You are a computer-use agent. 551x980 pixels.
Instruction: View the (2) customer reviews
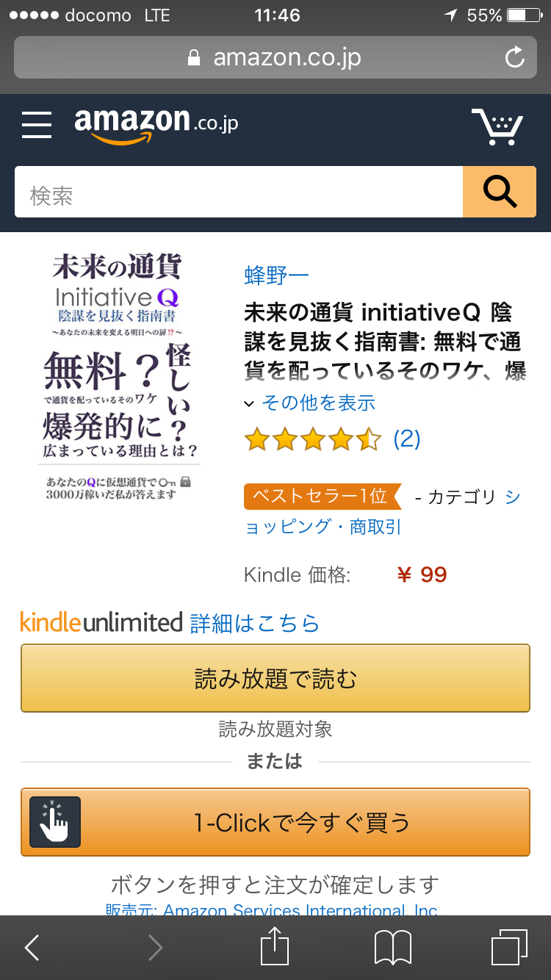pos(407,439)
